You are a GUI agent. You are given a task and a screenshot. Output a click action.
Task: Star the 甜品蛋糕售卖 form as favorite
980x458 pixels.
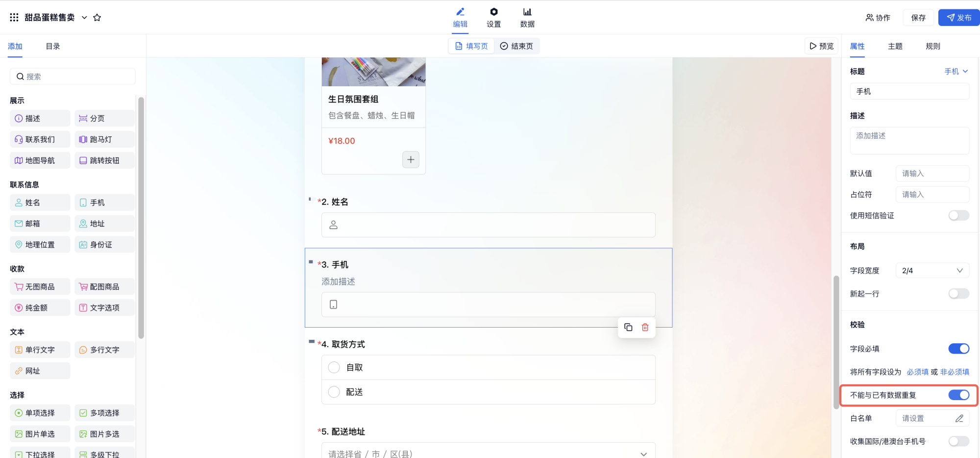97,17
